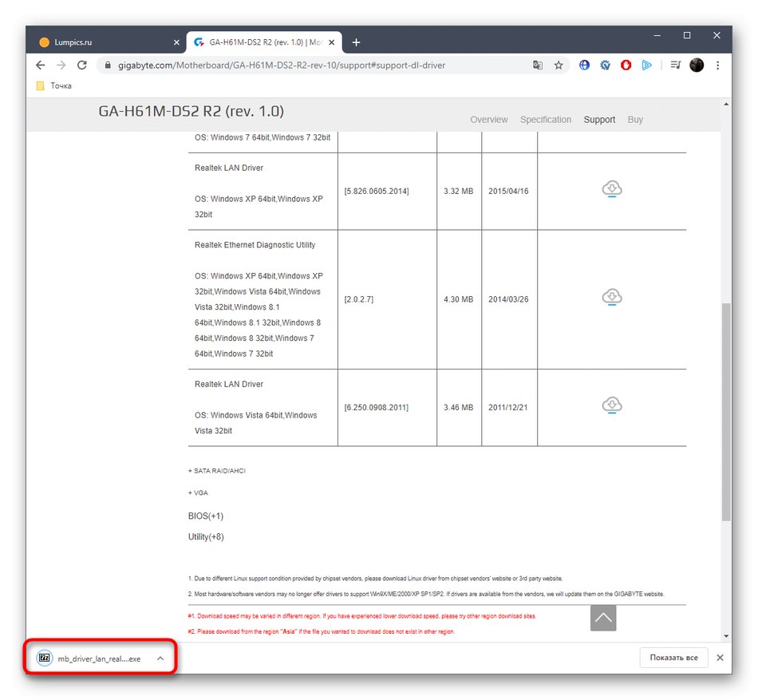The width and height of the screenshot is (758, 700).
Task: Open the Точка bookmark folder
Action: [54, 85]
